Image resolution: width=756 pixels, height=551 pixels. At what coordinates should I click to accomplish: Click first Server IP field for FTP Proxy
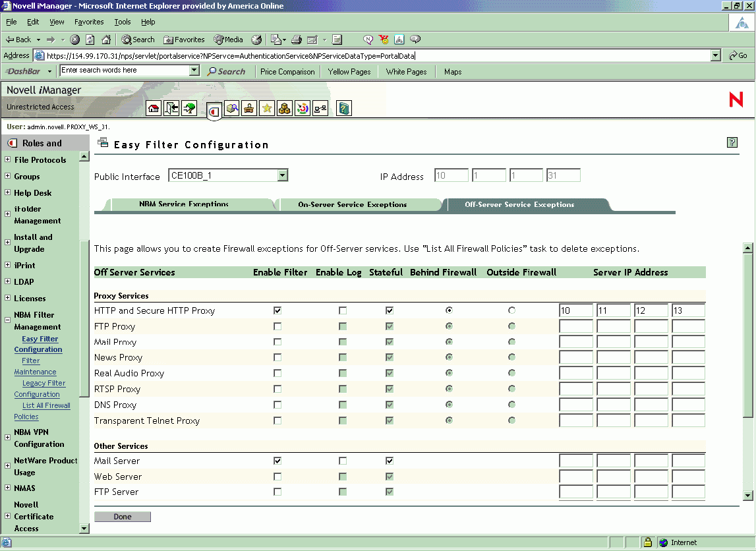[x=575, y=326]
